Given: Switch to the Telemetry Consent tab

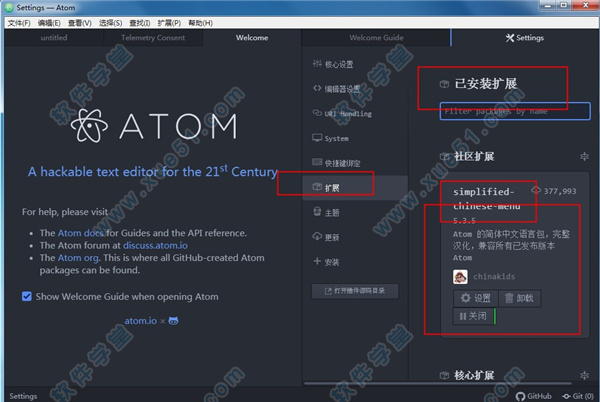Looking at the screenshot, I should pyautogui.click(x=153, y=37).
